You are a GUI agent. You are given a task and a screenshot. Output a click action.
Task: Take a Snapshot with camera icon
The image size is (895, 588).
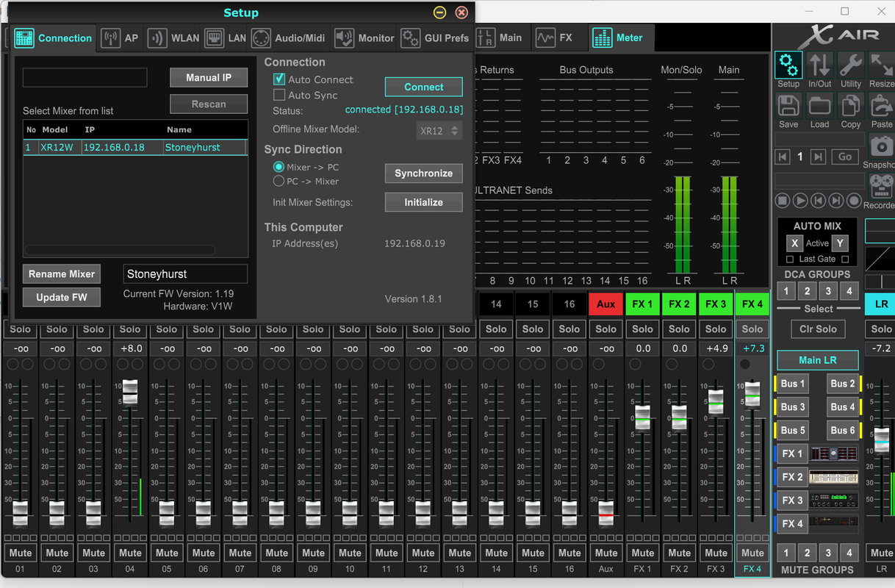point(881,146)
